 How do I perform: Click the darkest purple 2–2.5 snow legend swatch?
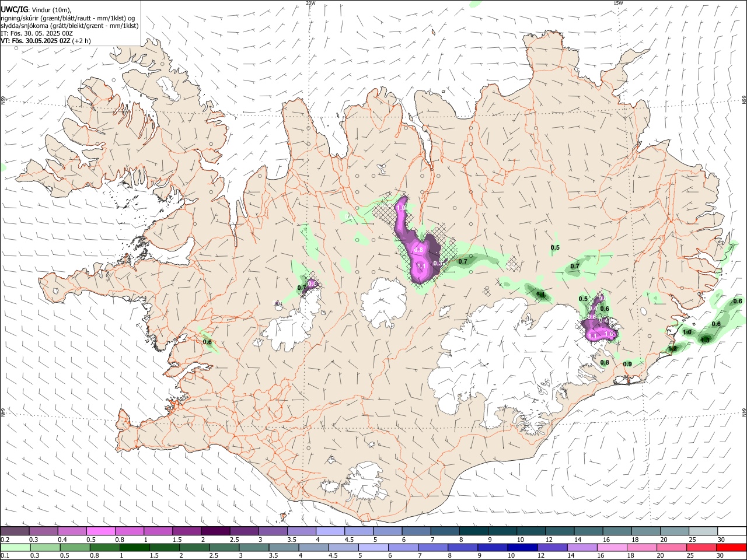coord(215,531)
